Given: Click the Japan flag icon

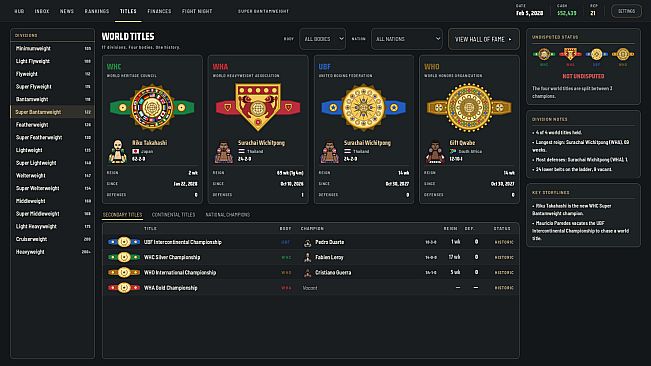Looking at the screenshot, I should 135,151.
